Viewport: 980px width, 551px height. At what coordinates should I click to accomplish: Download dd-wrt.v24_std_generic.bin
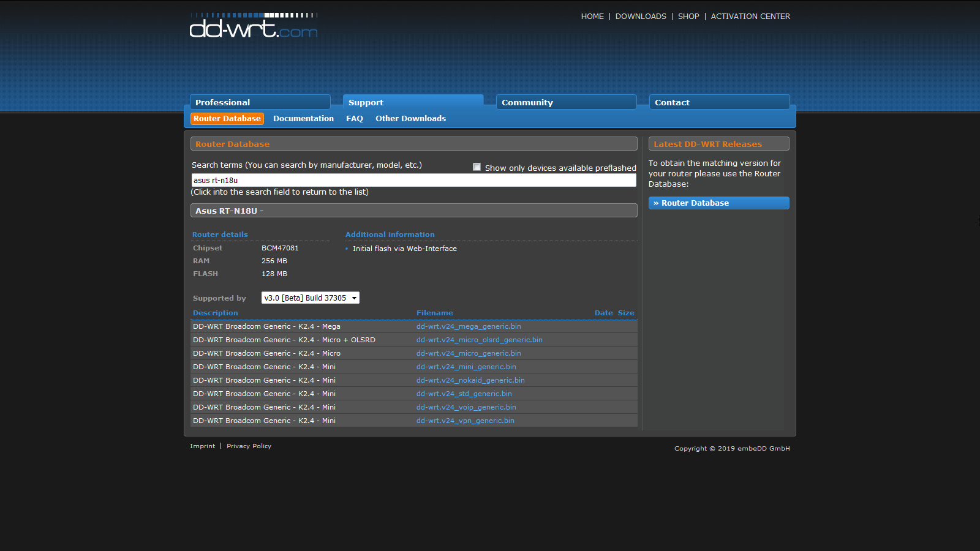tap(464, 394)
